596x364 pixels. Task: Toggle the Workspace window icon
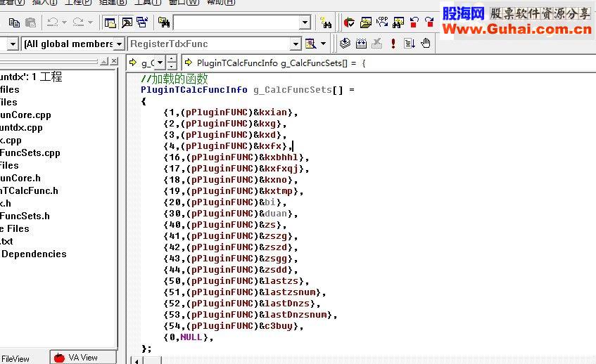(110, 22)
